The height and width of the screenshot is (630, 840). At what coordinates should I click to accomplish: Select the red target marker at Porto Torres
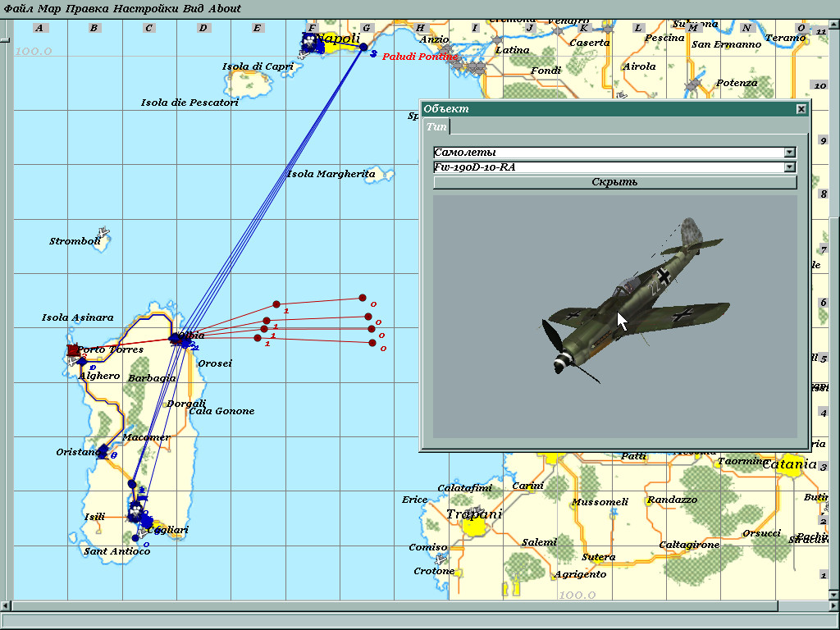tap(73, 351)
